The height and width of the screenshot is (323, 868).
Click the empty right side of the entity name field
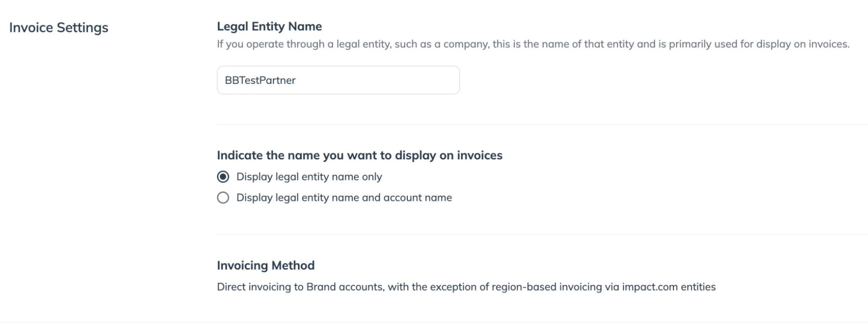point(413,80)
